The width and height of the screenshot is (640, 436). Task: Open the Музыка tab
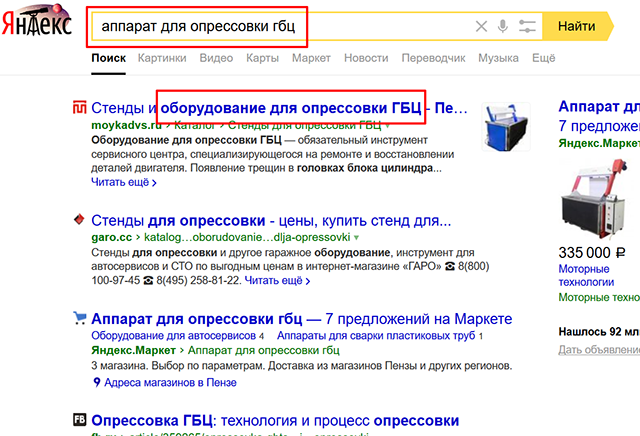498,58
